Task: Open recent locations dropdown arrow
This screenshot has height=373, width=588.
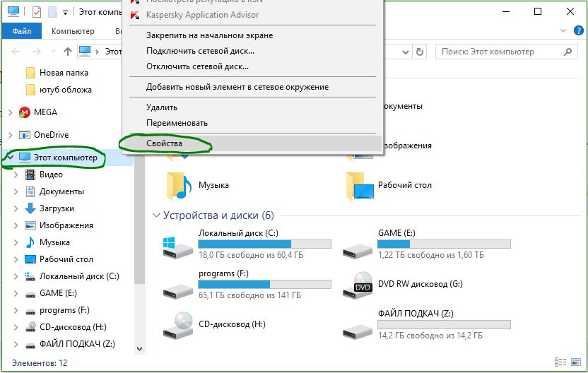Action: coord(53,52)
